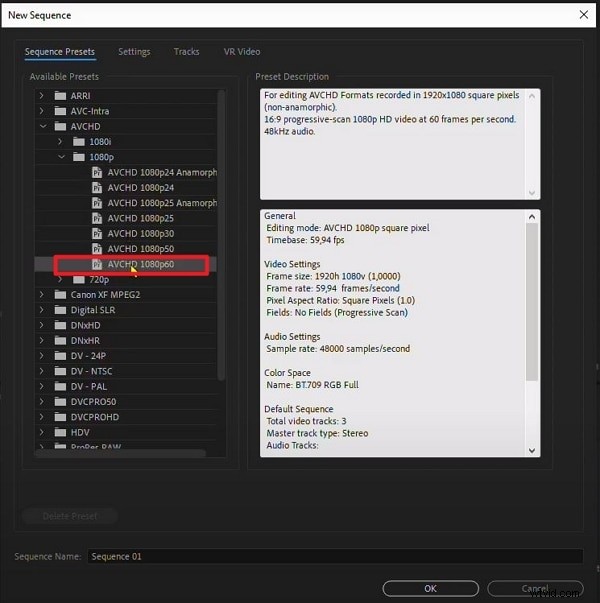
Task: Expand the Canon XF MPEG2 folder
Action: click(42, 295)
